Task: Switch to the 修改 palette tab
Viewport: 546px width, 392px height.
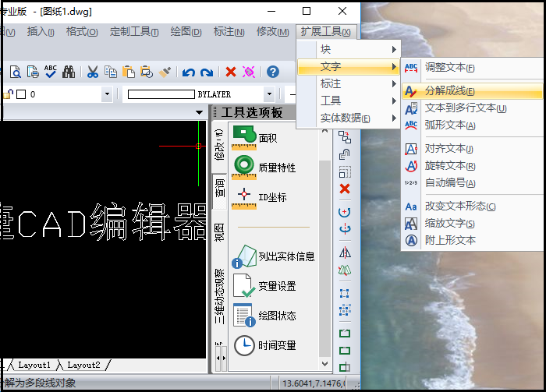Action: coord(219,145)
